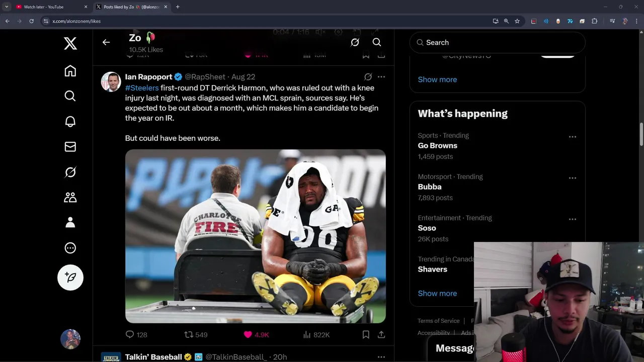Compose a new post with feather button
The image size is (644, 362).
[70, 278]
